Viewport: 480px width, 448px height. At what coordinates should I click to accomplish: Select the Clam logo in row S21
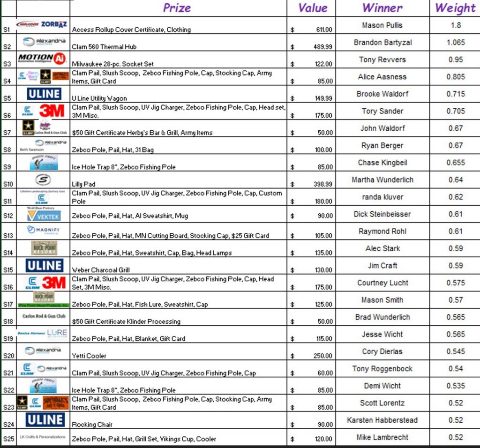click(x=27, y=369)
